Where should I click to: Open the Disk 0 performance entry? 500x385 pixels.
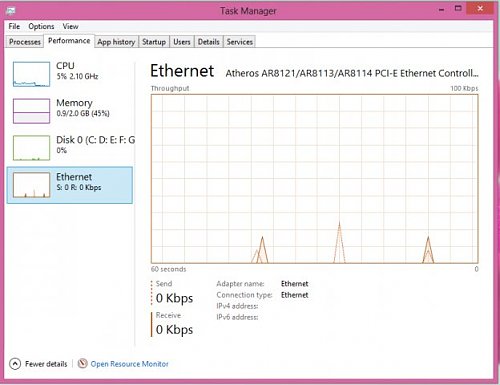tap(70, 148)
